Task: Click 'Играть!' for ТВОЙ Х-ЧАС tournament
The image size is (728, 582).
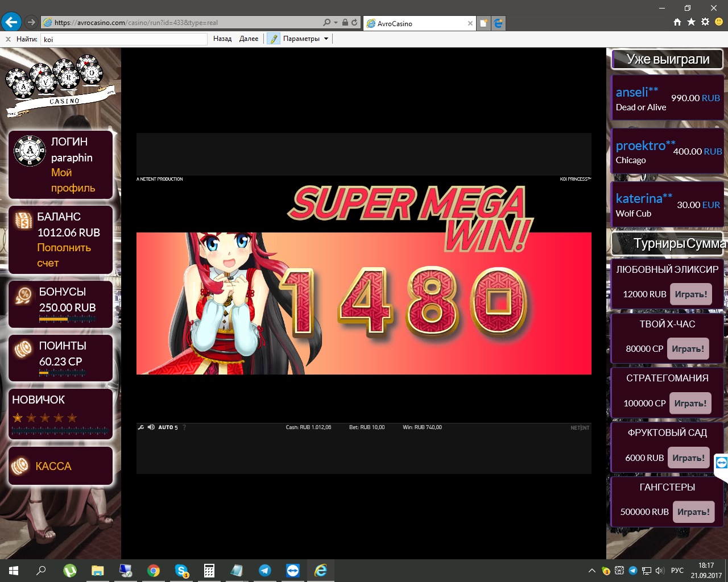Action: click(x=688, y=349)
